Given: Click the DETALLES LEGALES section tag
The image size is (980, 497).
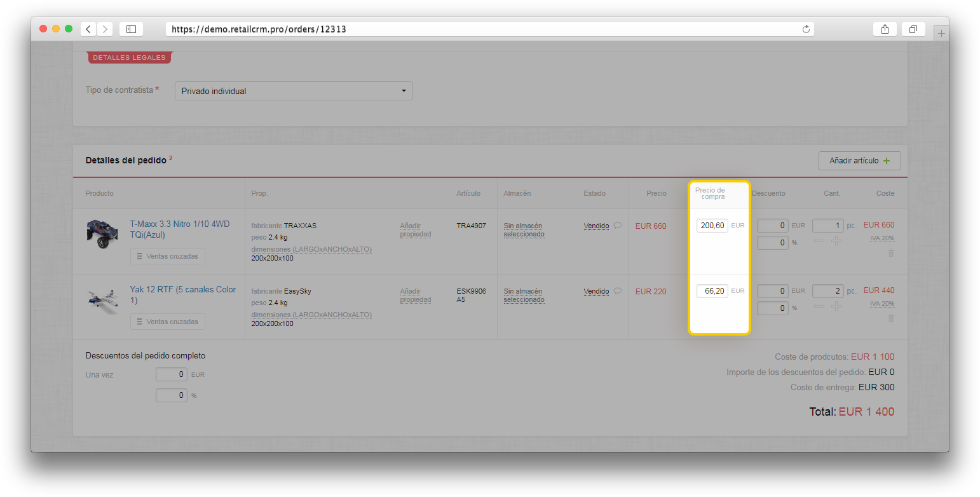Looking at the screenshot, I should coord(129,57).
